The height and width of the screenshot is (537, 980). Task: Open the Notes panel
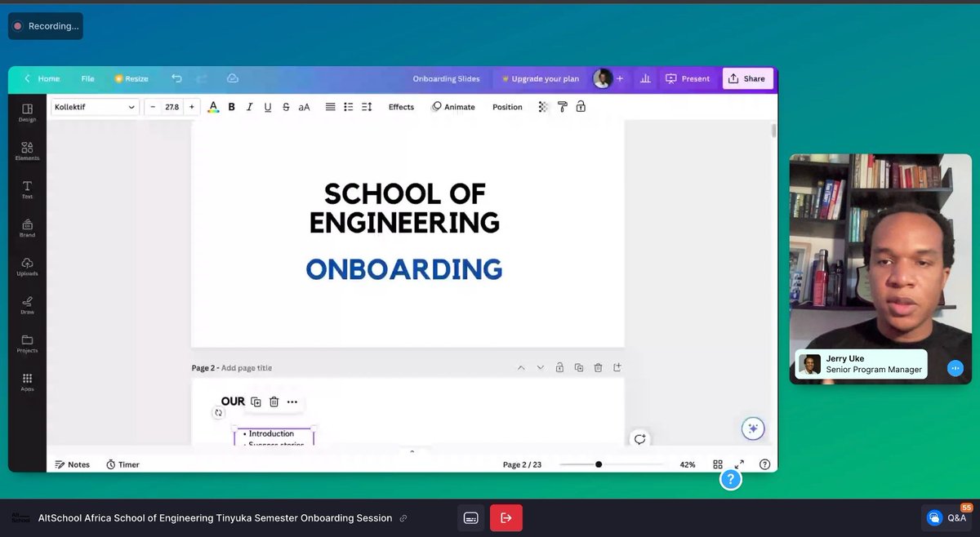[72, 464]
